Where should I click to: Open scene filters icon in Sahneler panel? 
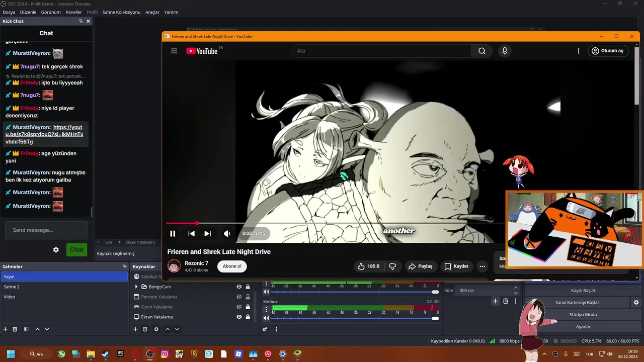click(26, 329)
